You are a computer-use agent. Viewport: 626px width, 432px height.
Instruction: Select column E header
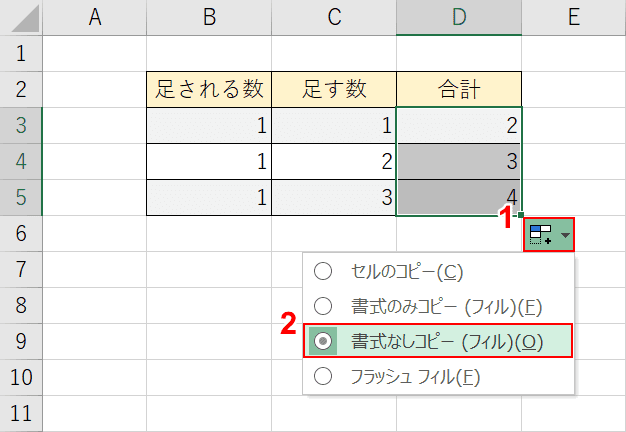coord(574,18)
